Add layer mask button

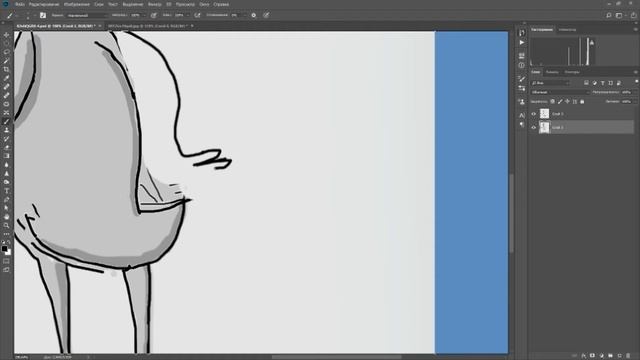point(592,356)
